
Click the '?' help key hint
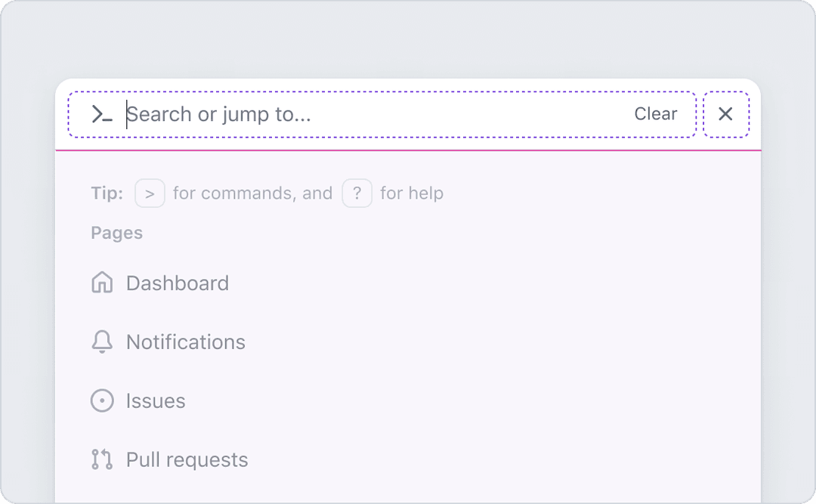click(x=357, y=193)
